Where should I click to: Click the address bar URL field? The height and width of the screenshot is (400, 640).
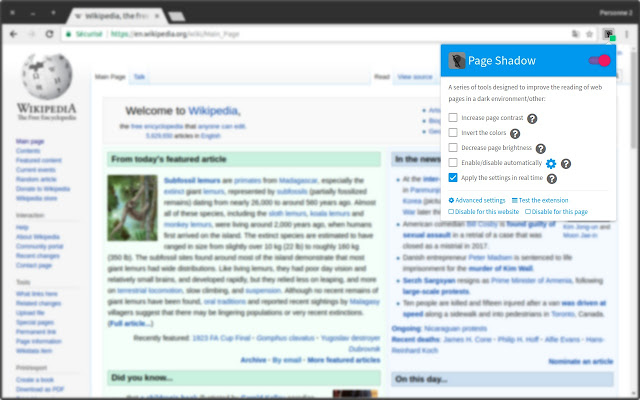(331, 34)
